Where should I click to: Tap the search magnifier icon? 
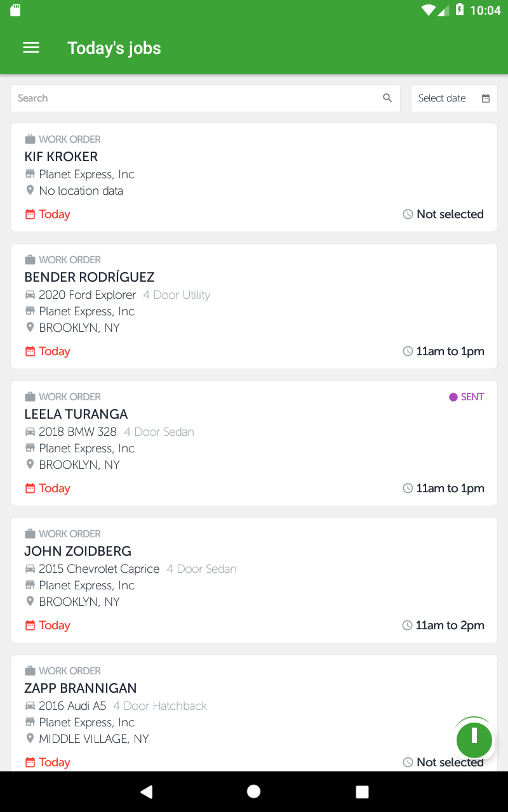(x=387, y=98)
